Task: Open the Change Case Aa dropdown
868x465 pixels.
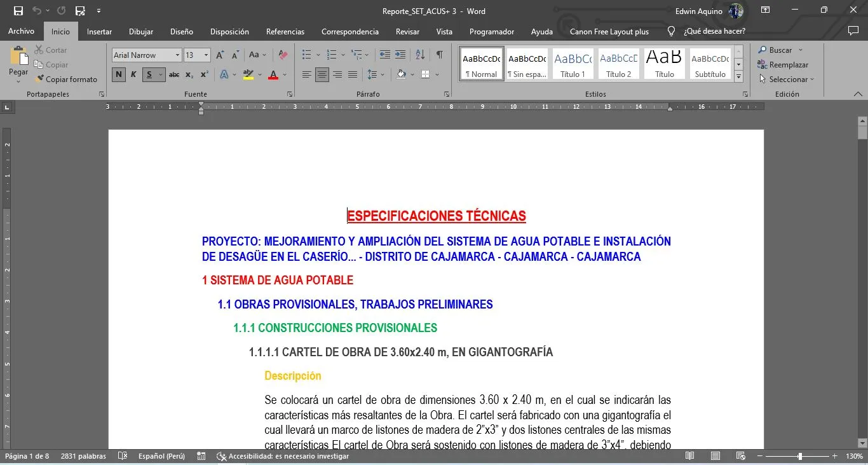Action: pos(257,55)
